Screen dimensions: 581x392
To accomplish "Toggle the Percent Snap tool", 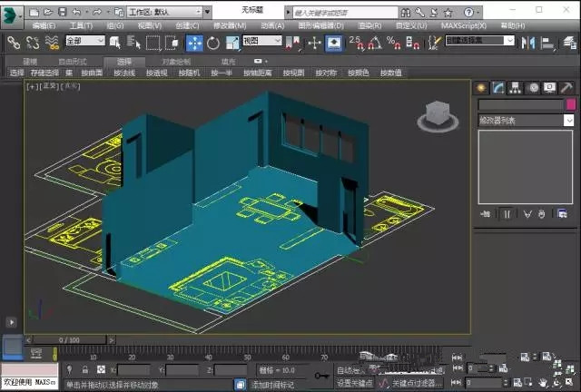I will (x=393, y=43).
